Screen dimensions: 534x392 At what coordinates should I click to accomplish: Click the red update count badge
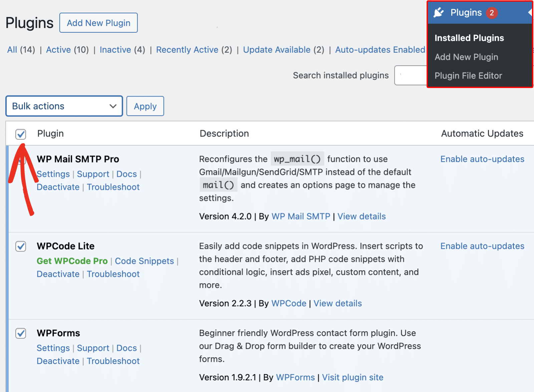tap(492, 13)
